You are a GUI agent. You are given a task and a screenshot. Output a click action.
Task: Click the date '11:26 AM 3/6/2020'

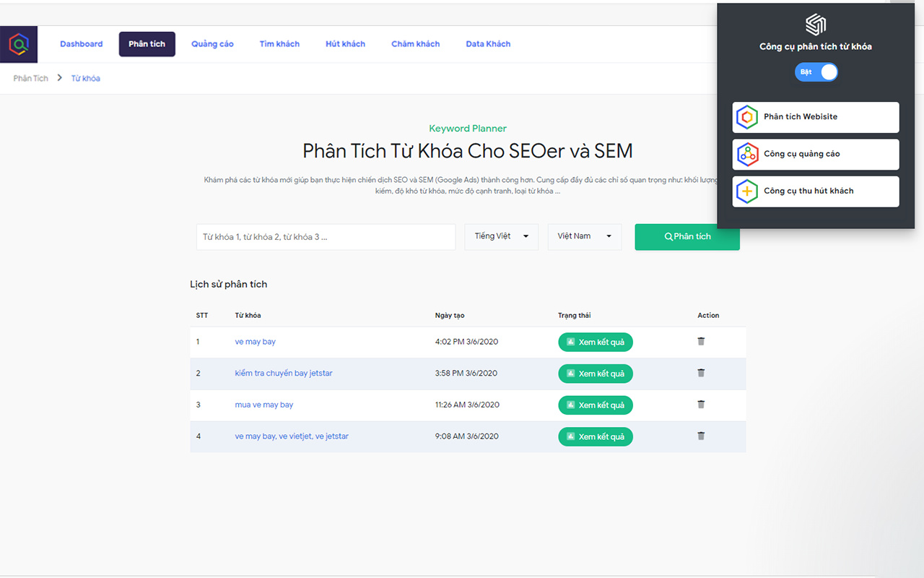pos(467,405)
